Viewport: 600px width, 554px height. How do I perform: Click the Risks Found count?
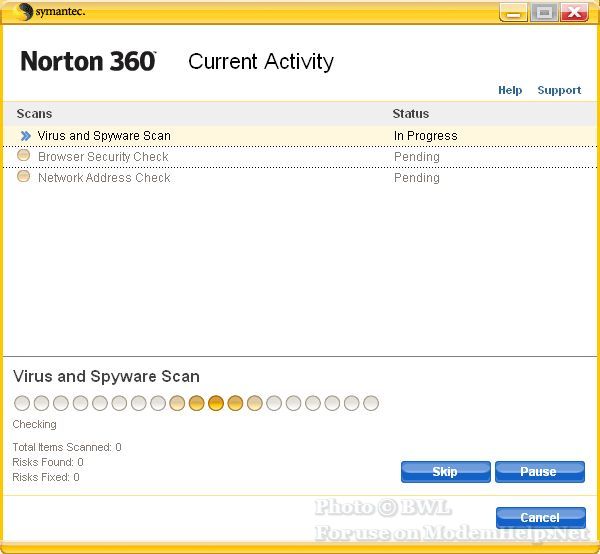coord(48,462)
